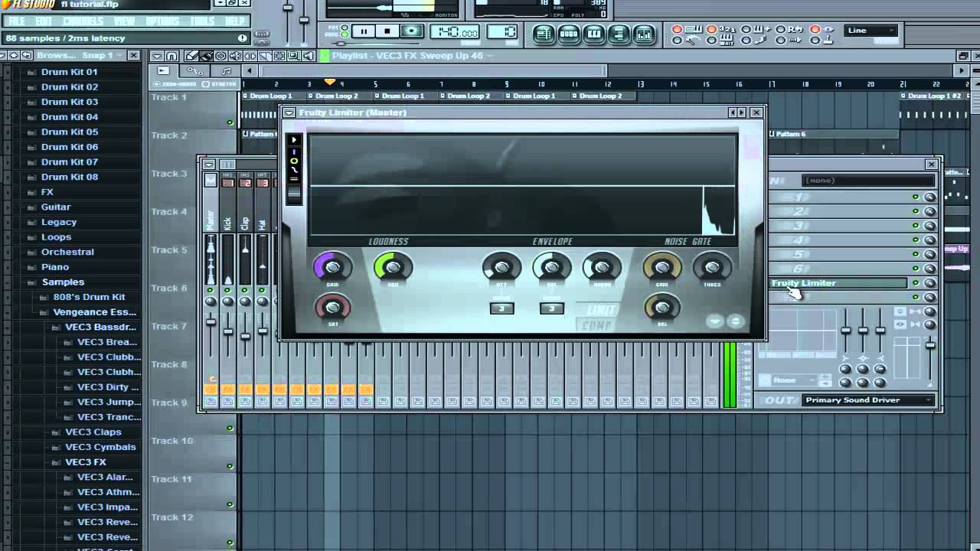The height and width of the screenshot is (551, 980).
Task: Open the step sequencer shortcut icon
Action: tap(569, 33)
